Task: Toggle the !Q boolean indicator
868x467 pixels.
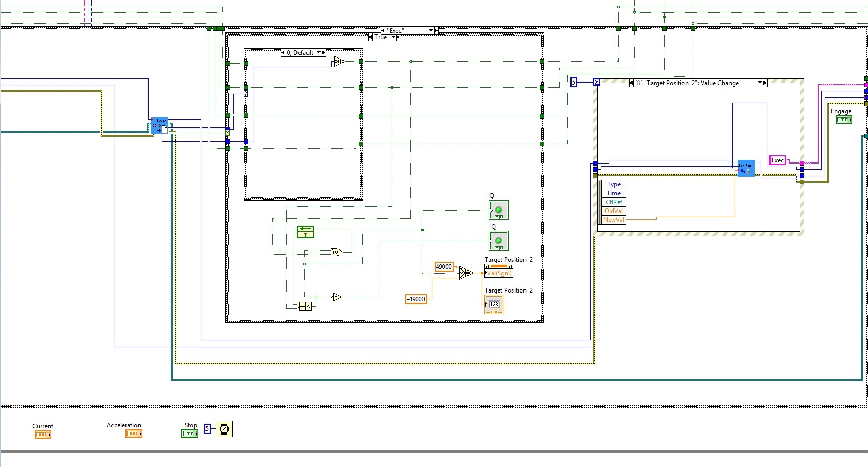Action: coord(499,241)
